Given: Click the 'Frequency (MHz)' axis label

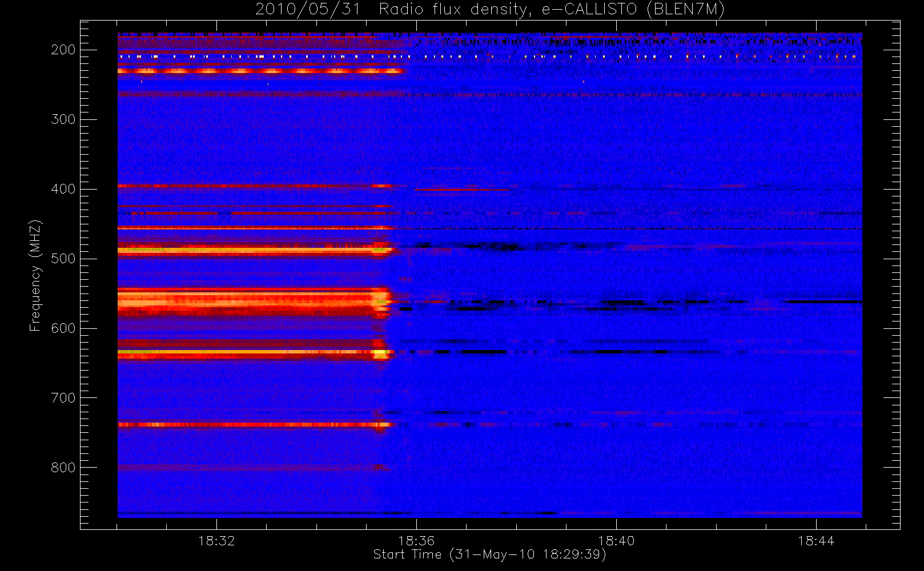Looking at the screenshot, I should [x=35, y=275].
